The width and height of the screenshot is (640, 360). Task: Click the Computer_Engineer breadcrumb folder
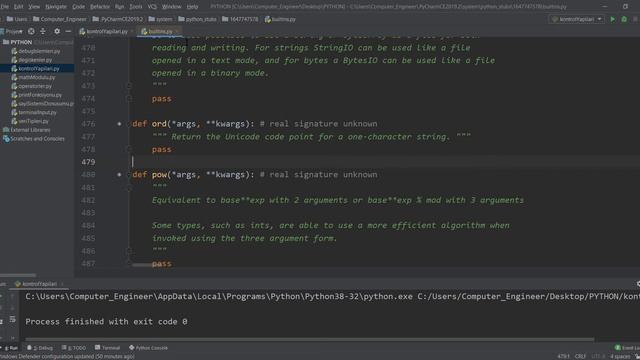(60, 19)
